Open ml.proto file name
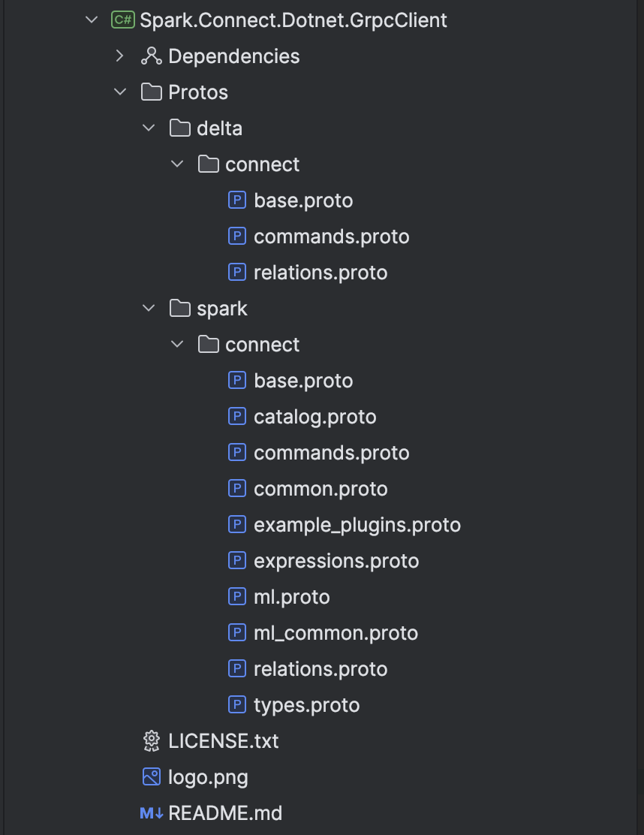The width and height of the screenshot is (644, 835). [x=292, y=597]
